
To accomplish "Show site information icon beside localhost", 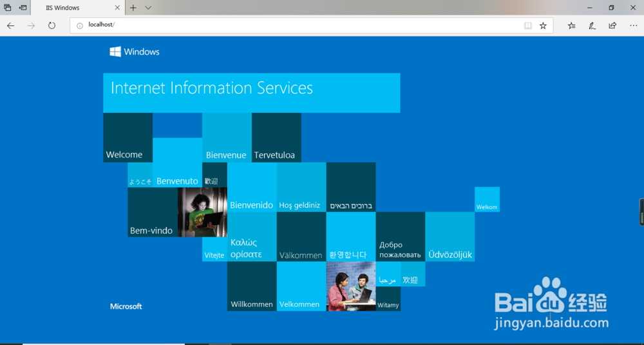I will click(x=80, y=26).
